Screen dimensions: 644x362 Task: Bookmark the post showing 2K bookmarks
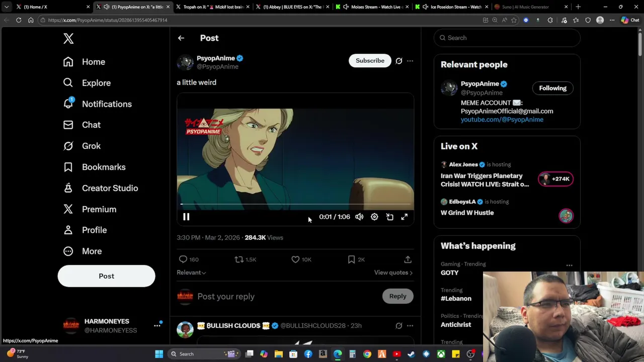(x=351, y=259)
